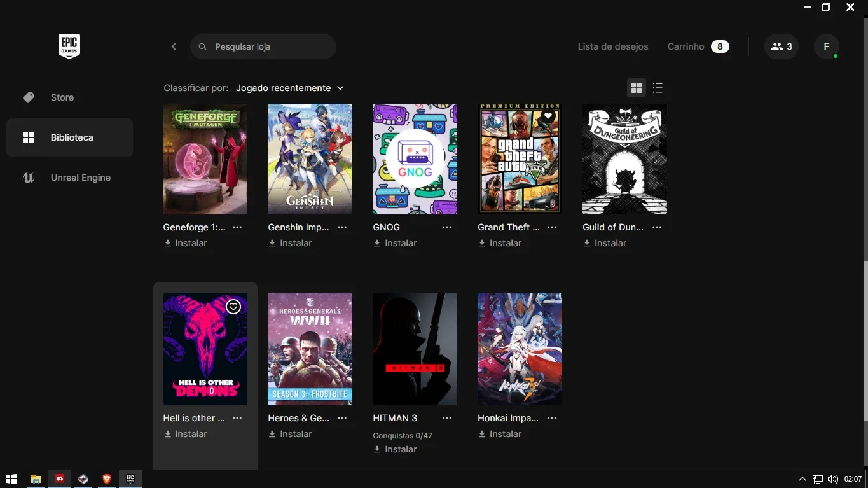
Task: Click the library vertical scrollbar
Action: [x=864, y=340]
